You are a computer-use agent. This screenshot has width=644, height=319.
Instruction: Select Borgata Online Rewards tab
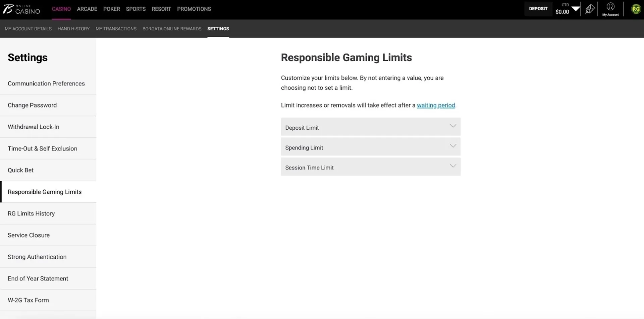coord(172,29)
